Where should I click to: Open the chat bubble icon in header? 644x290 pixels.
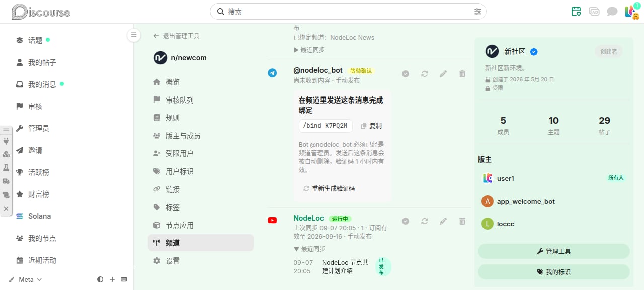click(x=612, y=11)
